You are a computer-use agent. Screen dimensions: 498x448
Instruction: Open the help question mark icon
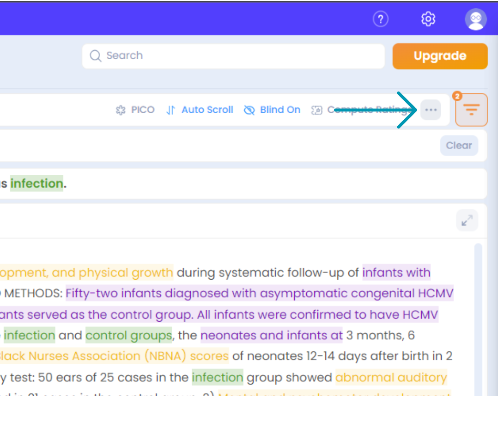380,19
